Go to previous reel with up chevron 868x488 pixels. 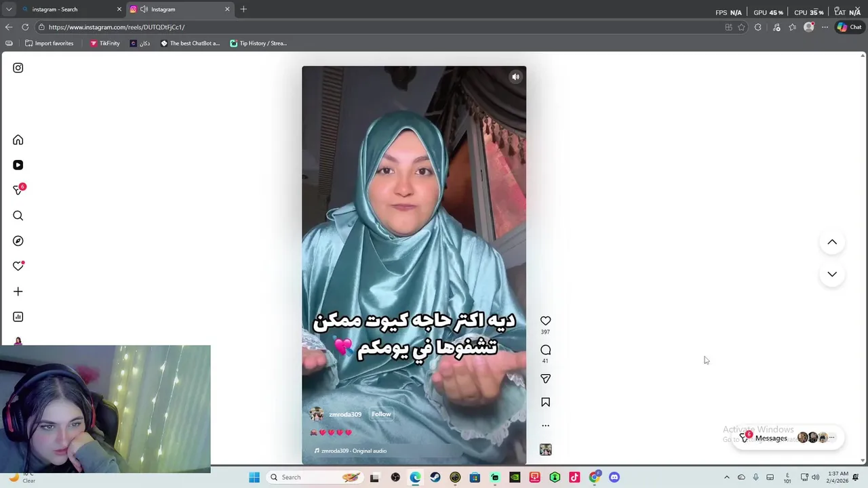click(x=832, y=242)
